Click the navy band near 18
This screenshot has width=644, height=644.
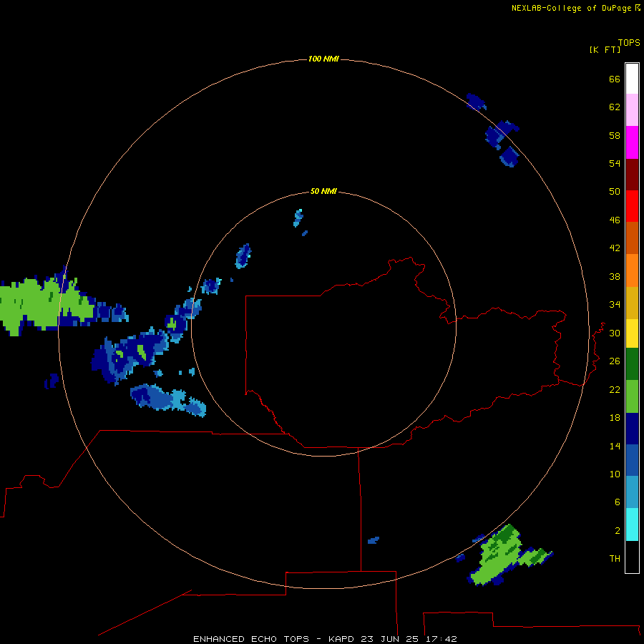click(x=632, y=429)
